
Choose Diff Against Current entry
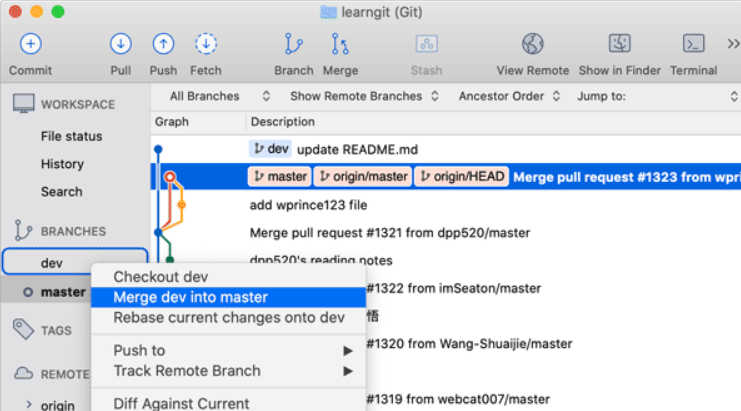tap(228, 403)
